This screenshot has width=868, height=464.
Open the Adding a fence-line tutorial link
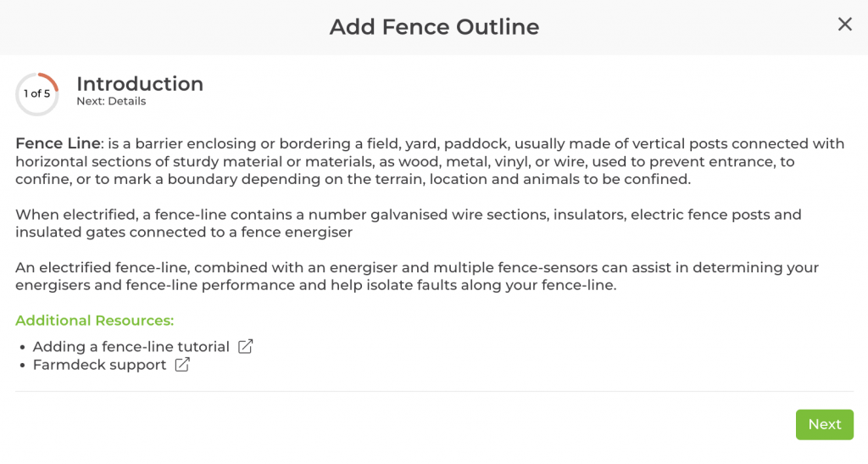[x=131, y=347]
